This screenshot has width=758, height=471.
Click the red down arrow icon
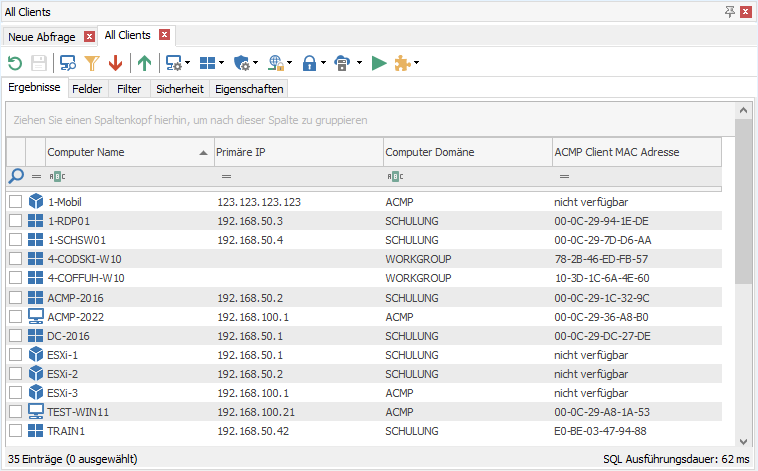(115, 64)
